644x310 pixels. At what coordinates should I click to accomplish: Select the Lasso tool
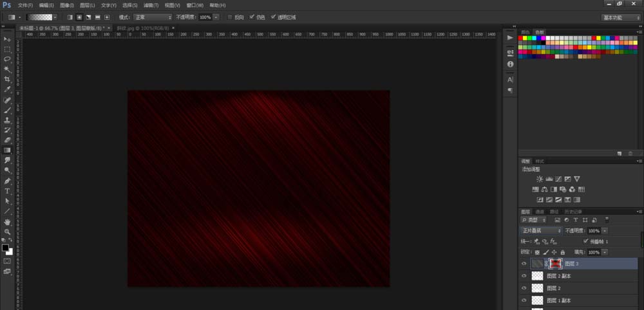click(x=8, y=59)
